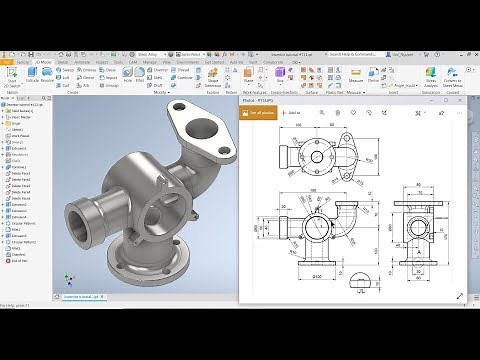Choose the Sweep command
Viewport: 480px width, 360px height.
point(65,70)
